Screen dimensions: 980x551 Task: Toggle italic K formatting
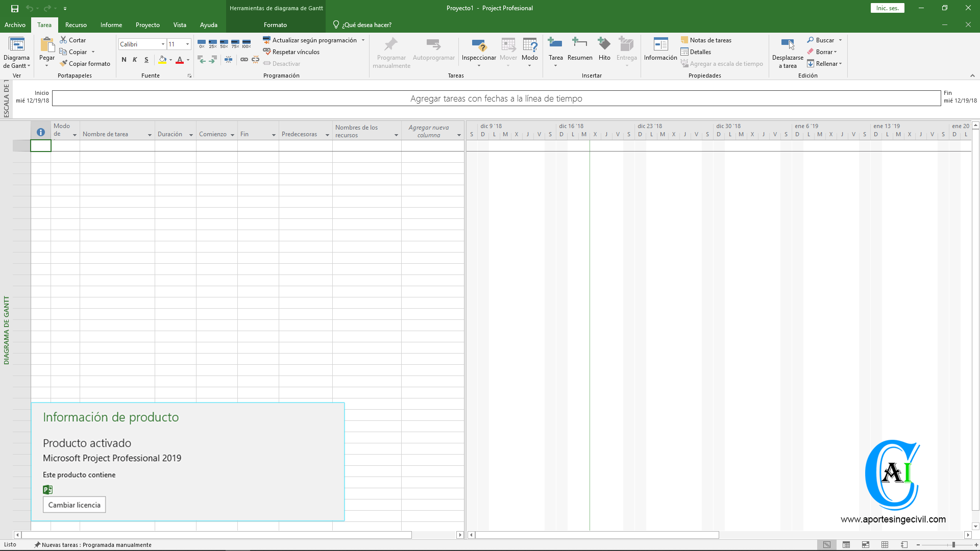click(135, 60)
